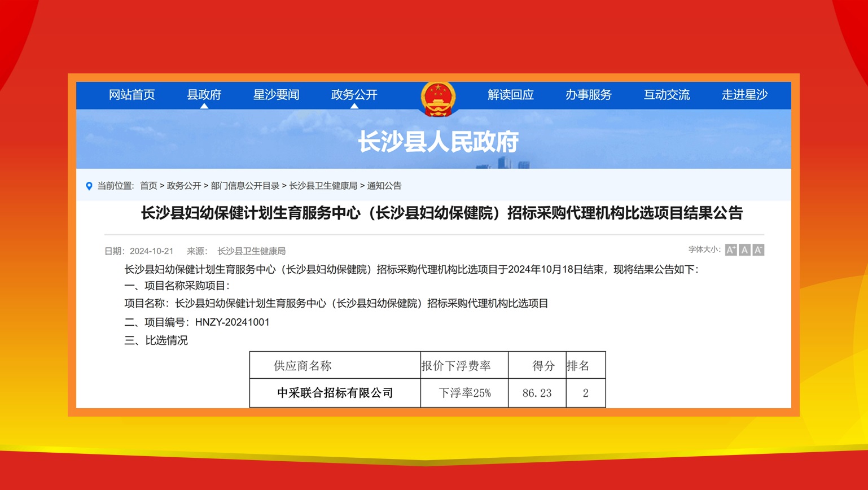Viewport: 868px width, 490px height.
Task: Open the 互动交流 menu item
Action: 667,95
